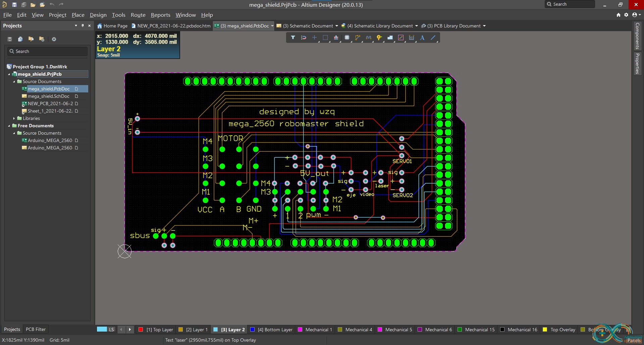The image size is (644, 345).
Task: Open Projects panel settings gear
Action: [54, 39]
